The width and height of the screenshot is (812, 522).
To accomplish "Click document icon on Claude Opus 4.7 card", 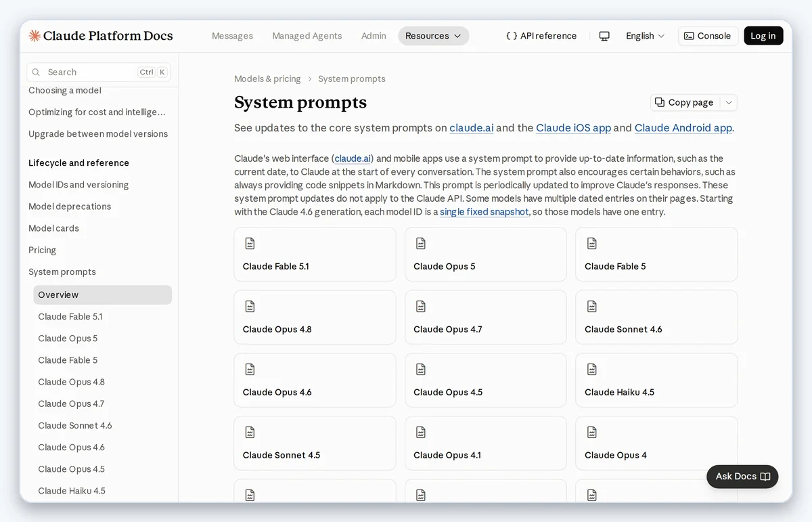I will (421, 307).
